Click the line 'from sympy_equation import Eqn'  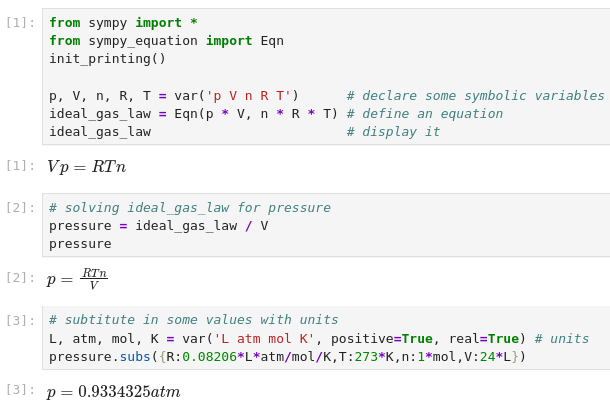click(x=167, y=41)
